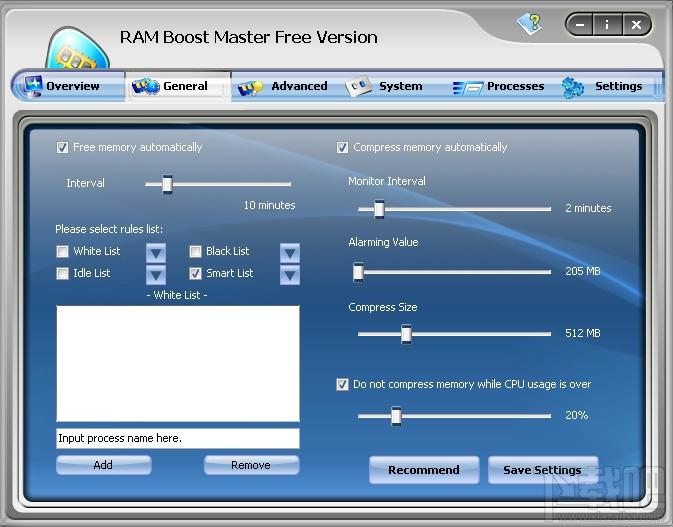Switch to the Settings tab
Viewport: 673px width, 527px height.
[x=603, y=86]
